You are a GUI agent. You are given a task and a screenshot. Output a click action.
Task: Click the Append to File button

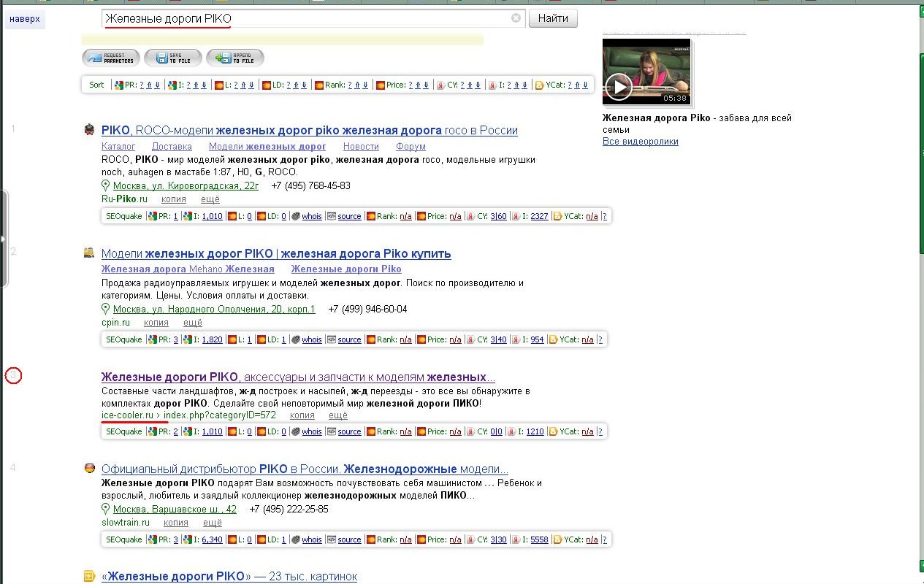tap(235, 58)
